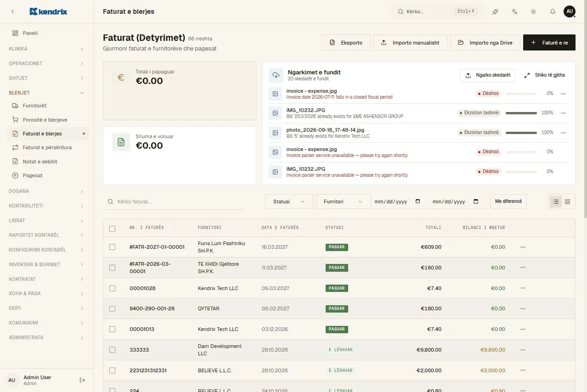587x392 pixels.
Task: Tick checkbox for invoice 00001028
Action: pos(112,288)
